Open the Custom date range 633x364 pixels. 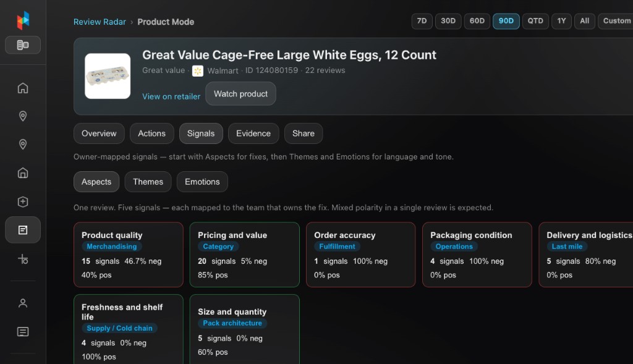616,21
